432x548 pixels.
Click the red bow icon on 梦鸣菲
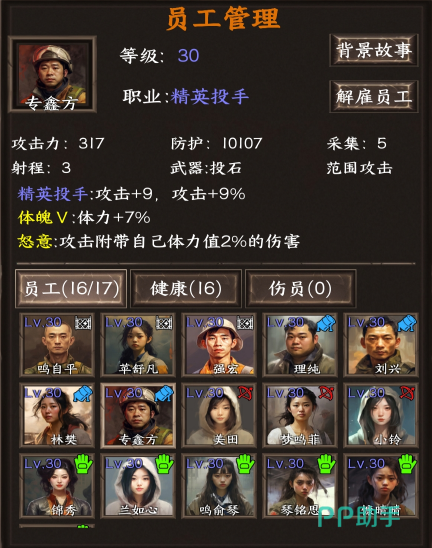click(326, 393)
